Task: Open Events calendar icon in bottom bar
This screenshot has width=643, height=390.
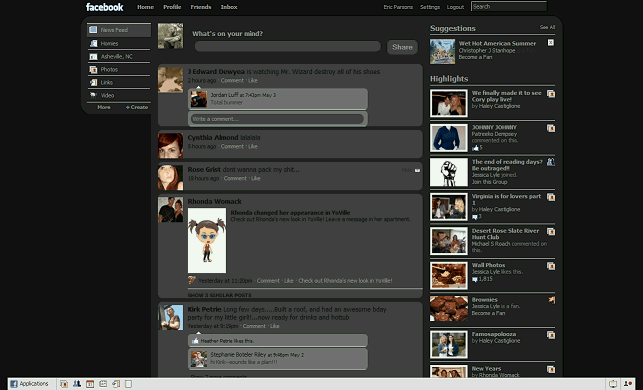Action: (90, 384)
